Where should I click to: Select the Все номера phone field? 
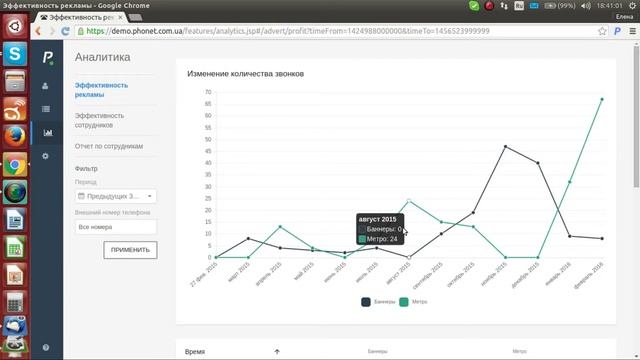(x=116, y=227)
